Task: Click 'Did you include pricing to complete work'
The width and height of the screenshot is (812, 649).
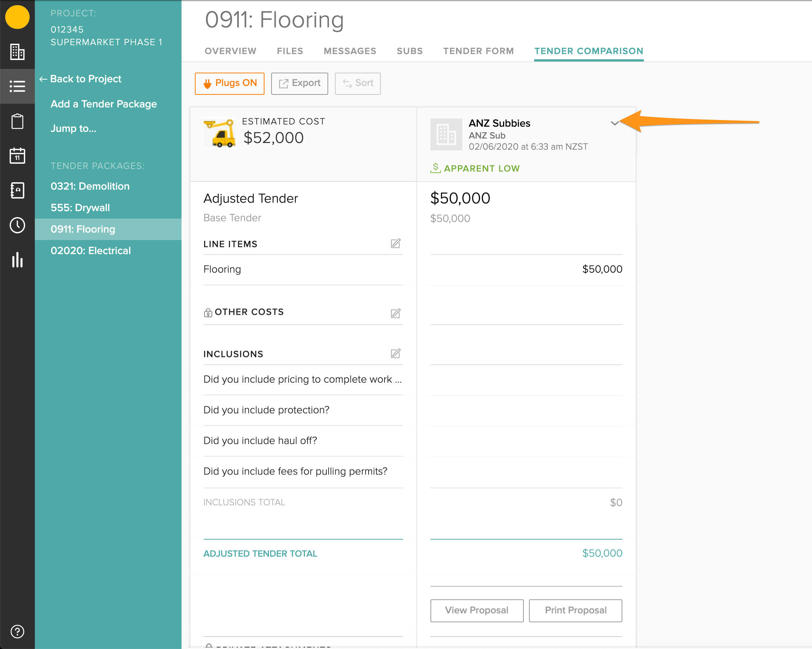Action: pyautogui.click(x=302, y=379)
